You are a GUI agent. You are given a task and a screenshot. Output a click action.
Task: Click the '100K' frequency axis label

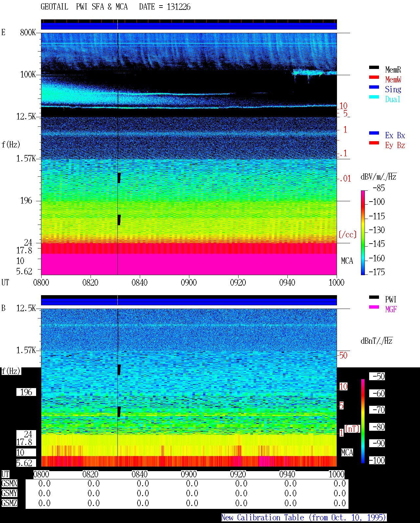[x=28, y=75]
